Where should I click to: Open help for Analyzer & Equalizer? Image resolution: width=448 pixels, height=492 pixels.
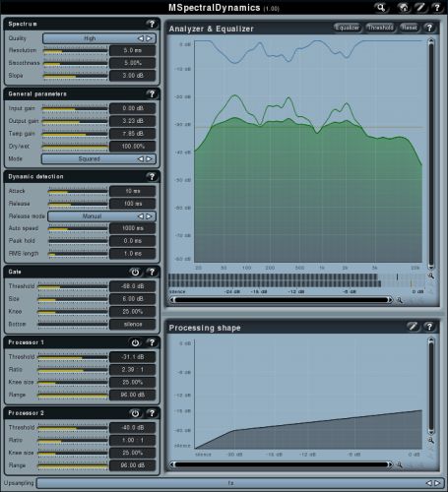point(429,28)
